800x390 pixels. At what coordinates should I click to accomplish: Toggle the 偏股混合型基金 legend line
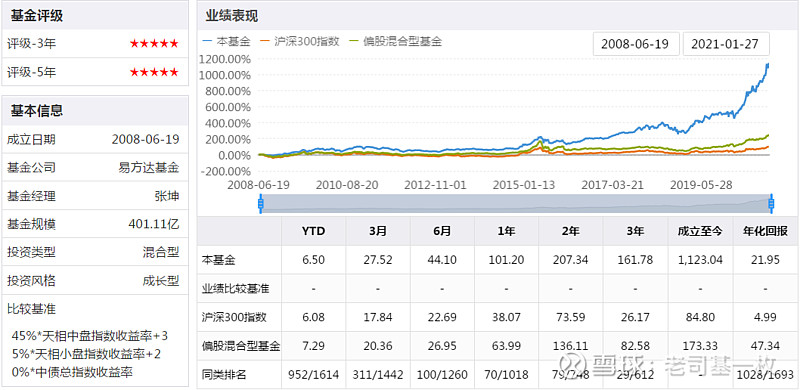pyautogui.click(x=396, y=41)
